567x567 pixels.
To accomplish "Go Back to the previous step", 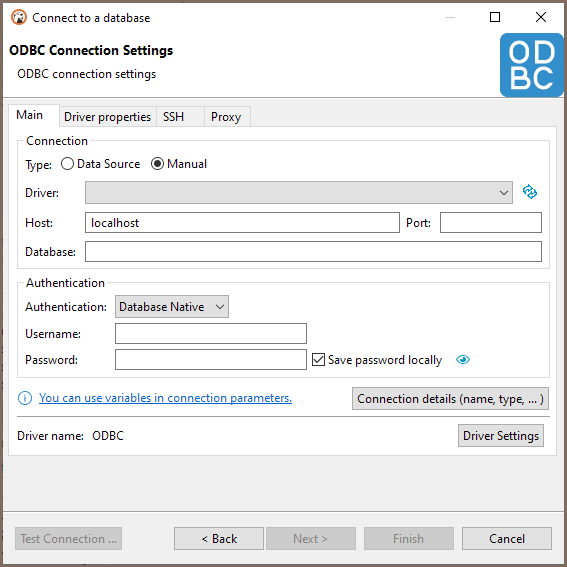I will (x=219, y=539).
